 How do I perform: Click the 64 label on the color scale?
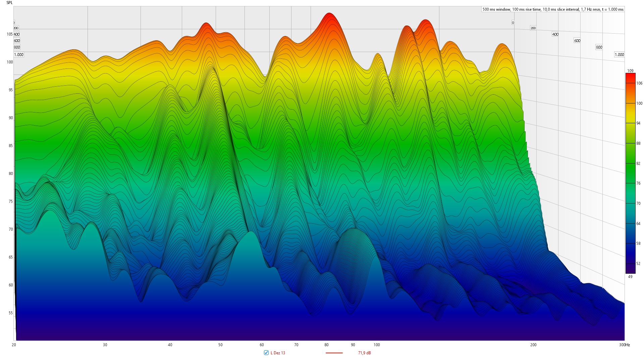click(x=638, y=224)
